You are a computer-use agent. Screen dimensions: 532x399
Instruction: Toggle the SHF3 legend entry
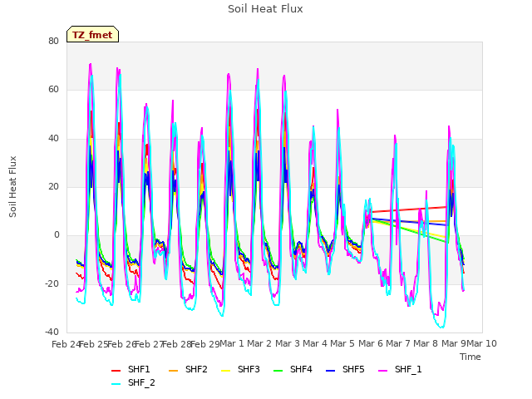pos(240,369)
